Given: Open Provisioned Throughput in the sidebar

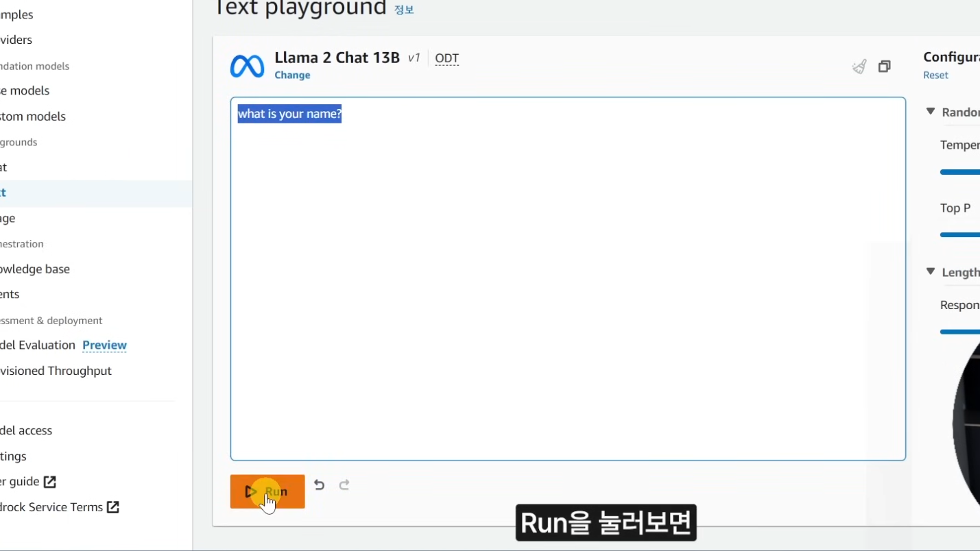Looking at the screenshot, I should 56,371.
